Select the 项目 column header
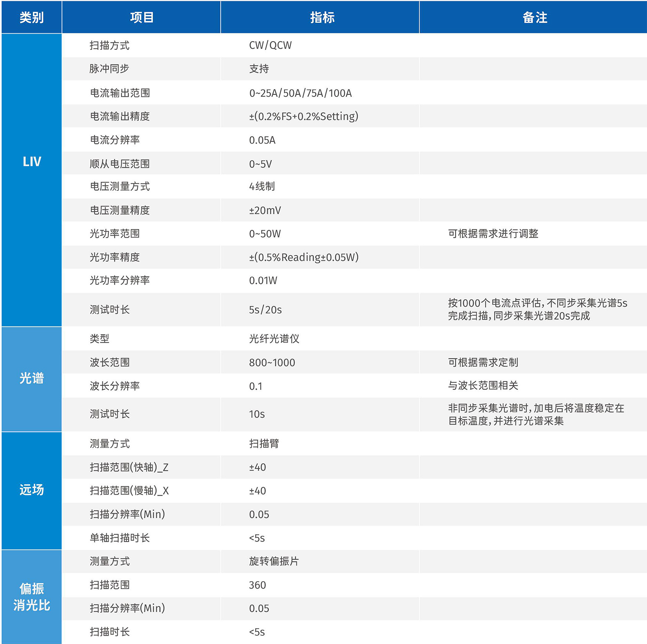This screenshot has height=644, width=647. tap(142, 17)
